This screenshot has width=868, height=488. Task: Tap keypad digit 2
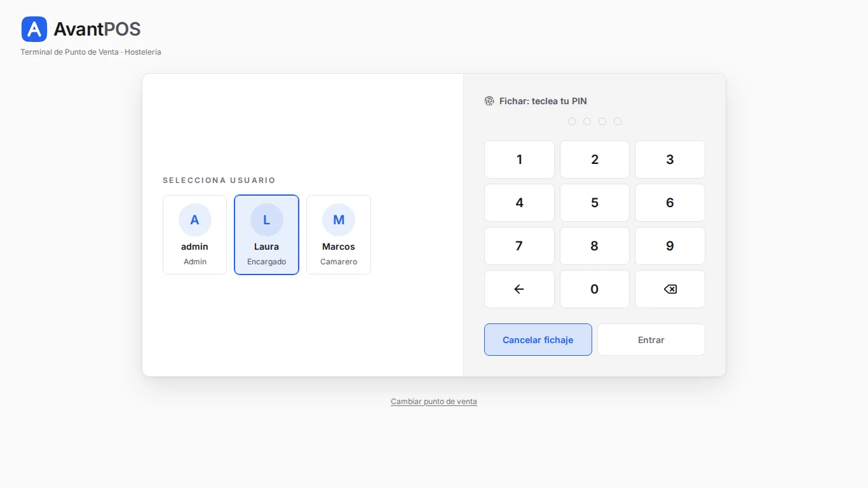point(595,159)
